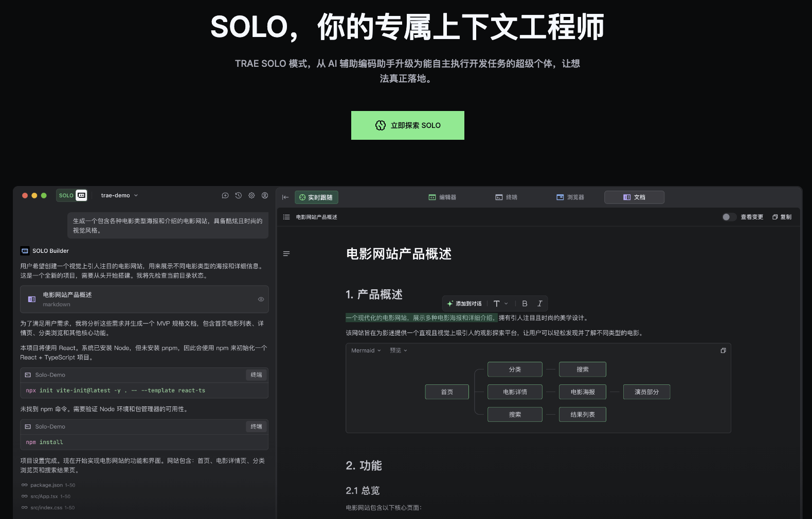Click the 首页 node in the diagram

(x=447, y=392)
